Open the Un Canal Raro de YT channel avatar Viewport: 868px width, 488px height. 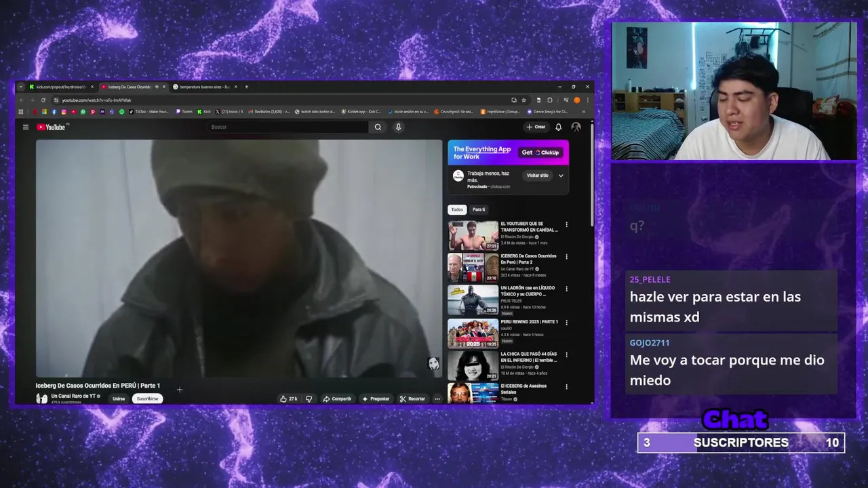click(42, 399)
